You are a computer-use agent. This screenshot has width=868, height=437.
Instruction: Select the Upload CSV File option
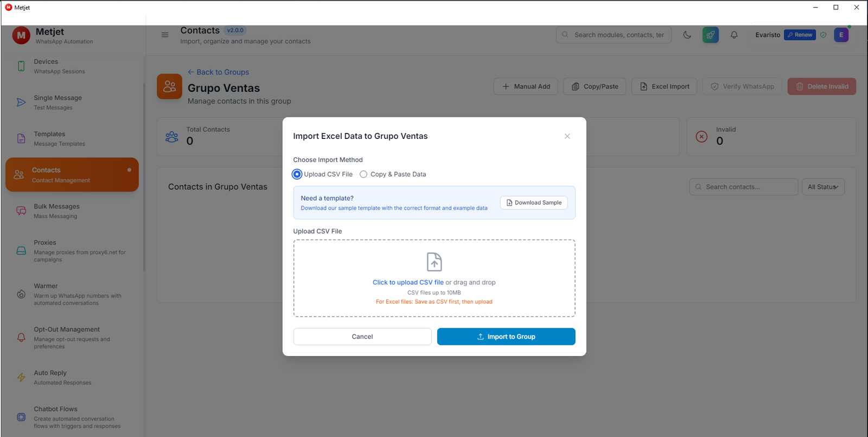(x=297, y=174)
